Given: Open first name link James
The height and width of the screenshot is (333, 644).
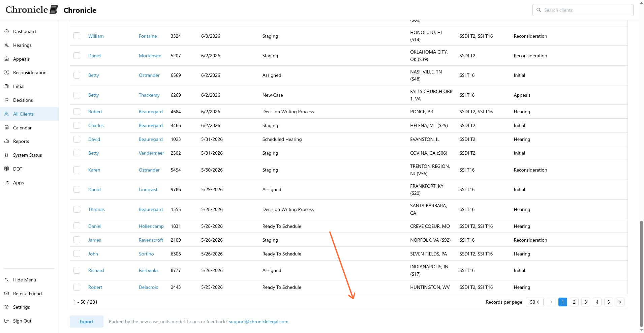Looking at the screenshot, I should [x=95, y=240].
